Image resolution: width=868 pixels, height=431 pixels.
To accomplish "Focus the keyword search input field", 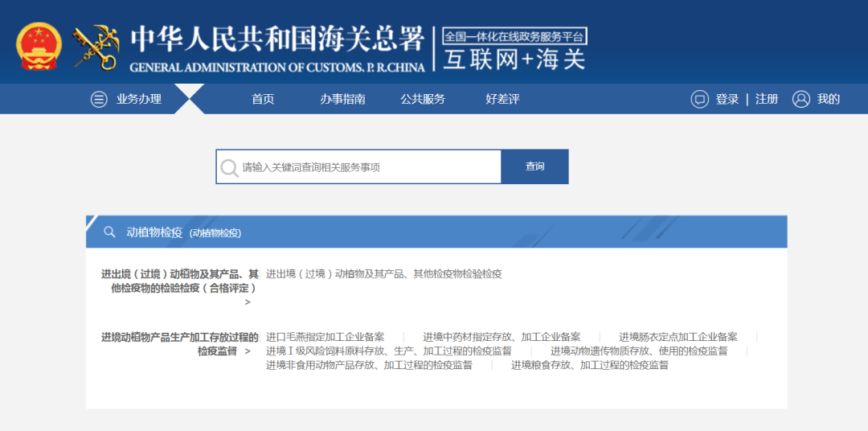I will click(x=358, y=166).
